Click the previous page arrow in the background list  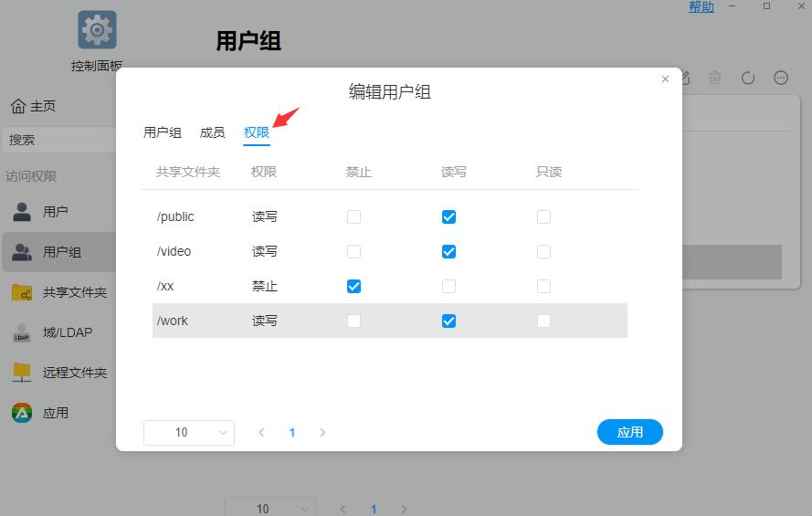click(x=343, y=510)
